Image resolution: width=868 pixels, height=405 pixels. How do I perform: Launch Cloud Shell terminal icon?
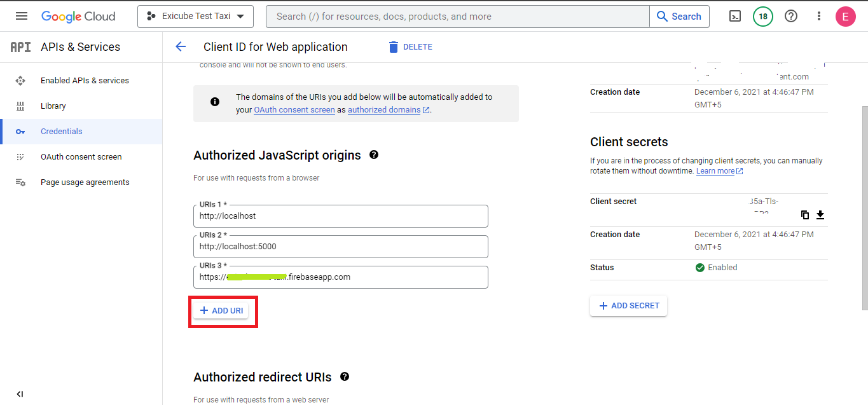[734, 17]
